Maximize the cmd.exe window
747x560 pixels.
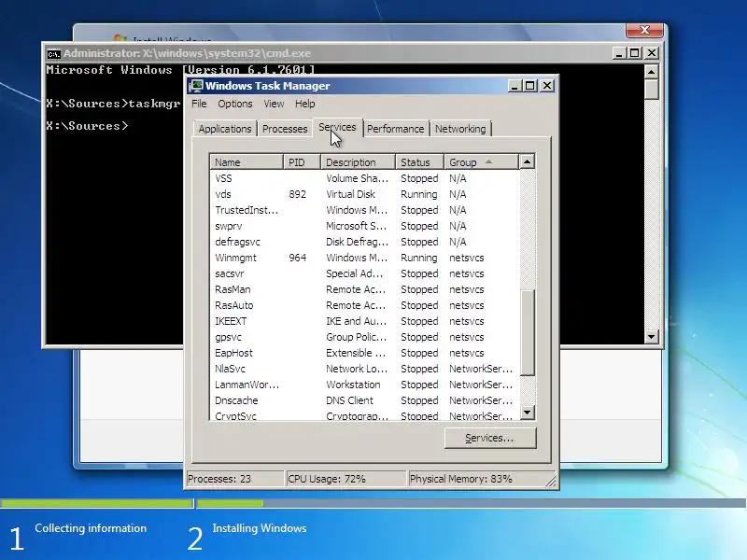[x=635, y=53]
